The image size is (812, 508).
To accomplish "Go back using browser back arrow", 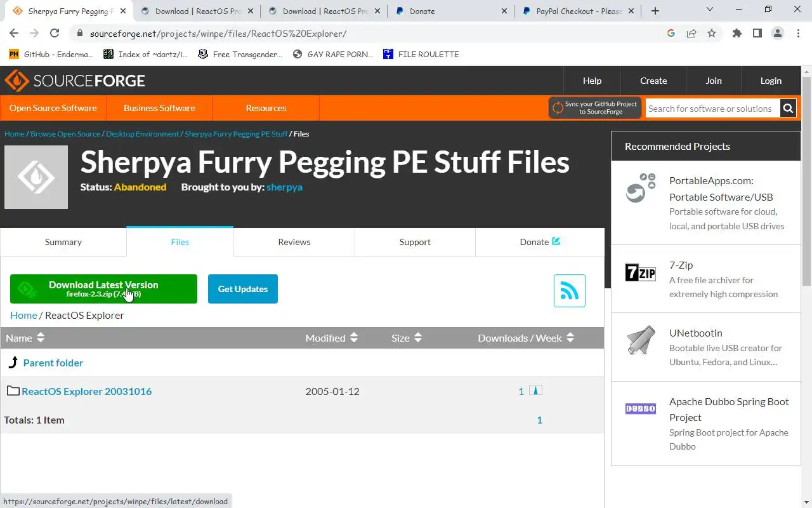I will pyautogui.click(x=14, y=34).
